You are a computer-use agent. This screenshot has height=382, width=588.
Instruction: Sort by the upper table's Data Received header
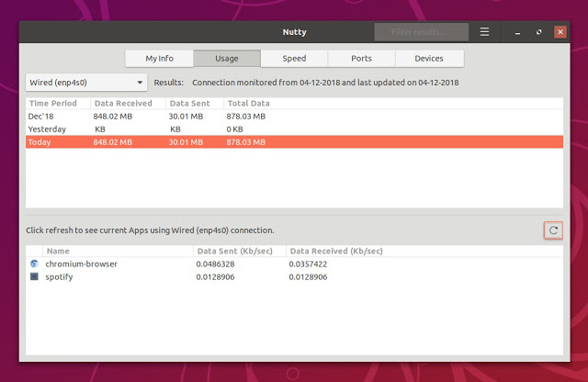(128, 104)
